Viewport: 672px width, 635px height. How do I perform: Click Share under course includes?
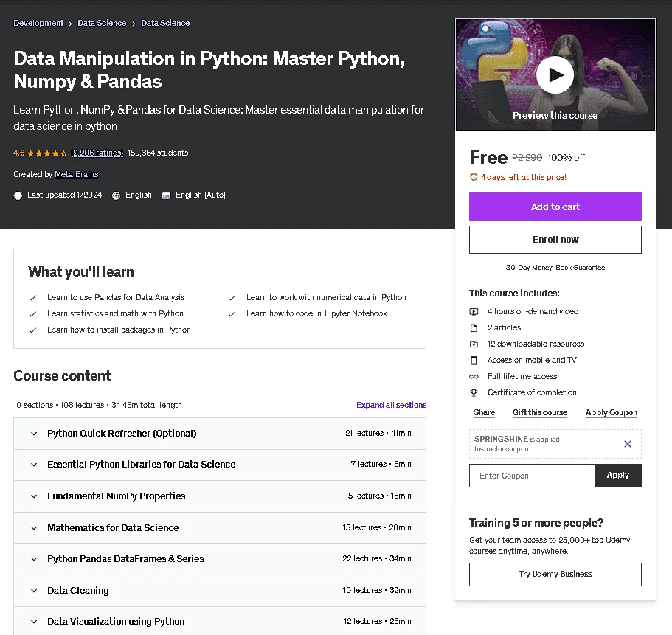tap(485, 412)
